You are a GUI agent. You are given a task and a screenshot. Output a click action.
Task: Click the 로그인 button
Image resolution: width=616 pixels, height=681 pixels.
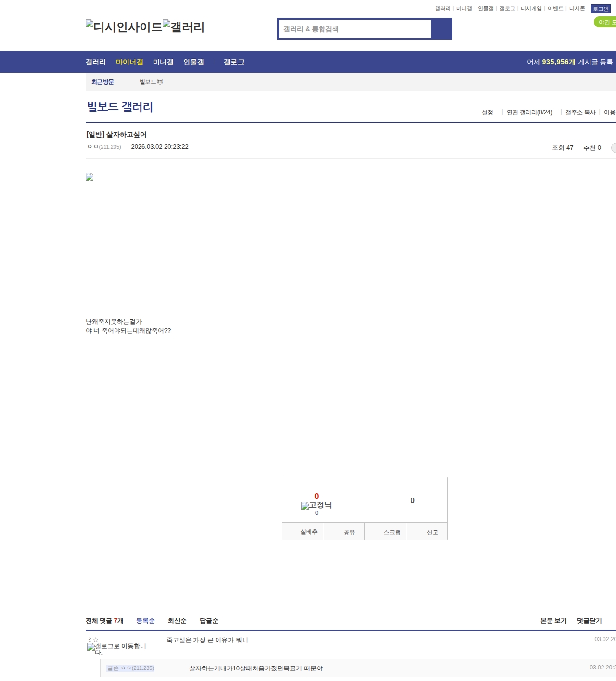pos(601,9)
